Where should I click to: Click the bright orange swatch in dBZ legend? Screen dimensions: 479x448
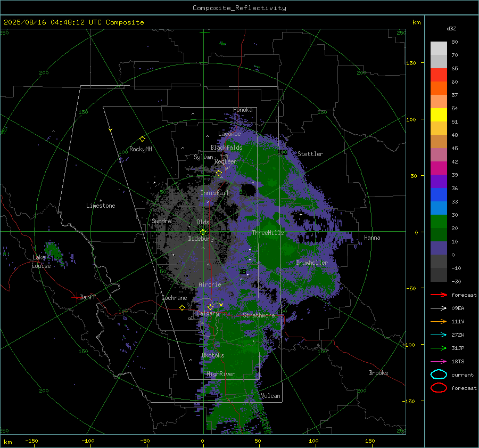(439, 88)
